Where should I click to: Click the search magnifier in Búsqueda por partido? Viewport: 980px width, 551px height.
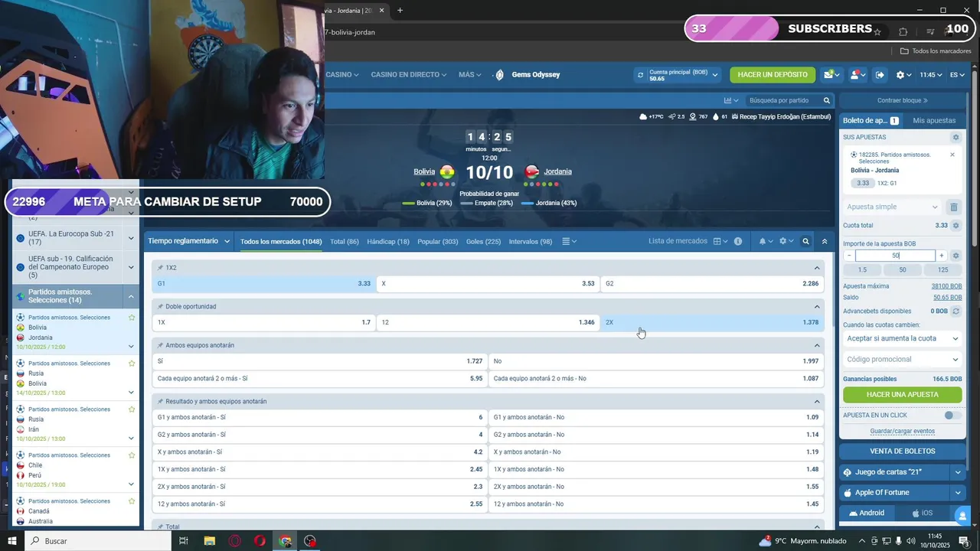tap(827, 100)
